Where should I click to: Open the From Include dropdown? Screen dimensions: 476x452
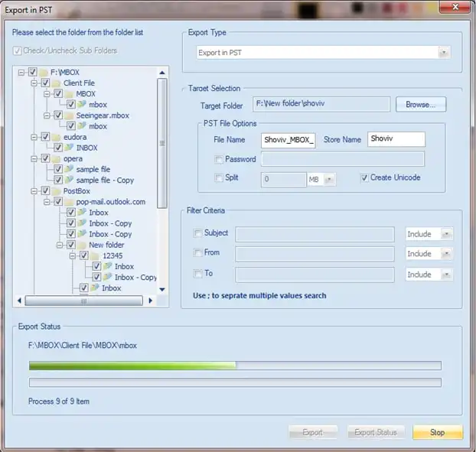(x=446, y=254)
